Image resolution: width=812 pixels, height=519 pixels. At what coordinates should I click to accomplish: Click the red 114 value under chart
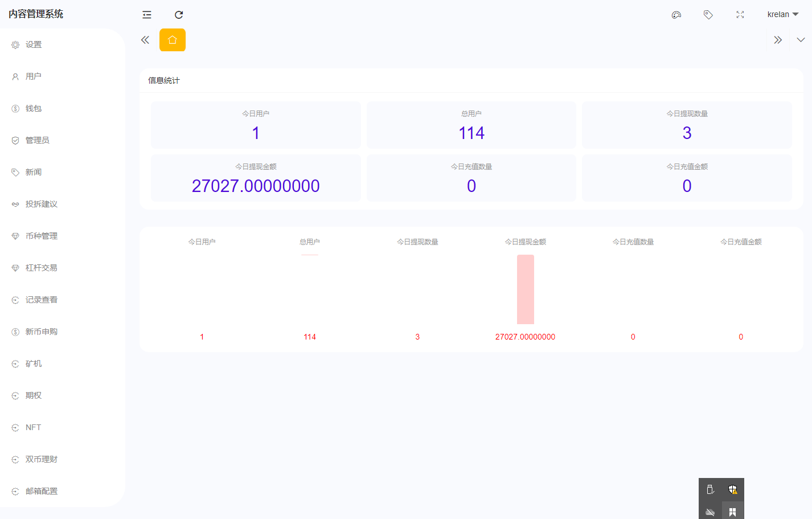click(310, 337)
